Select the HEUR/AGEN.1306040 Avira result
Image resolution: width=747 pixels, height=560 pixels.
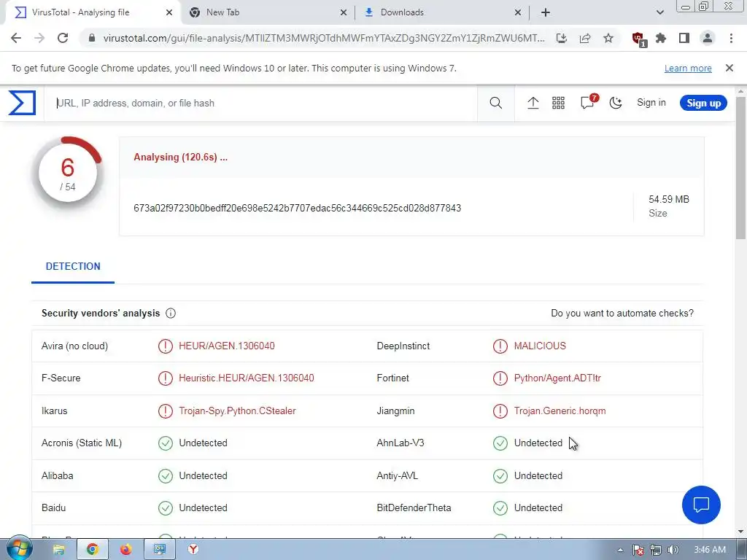pos(227,346)
